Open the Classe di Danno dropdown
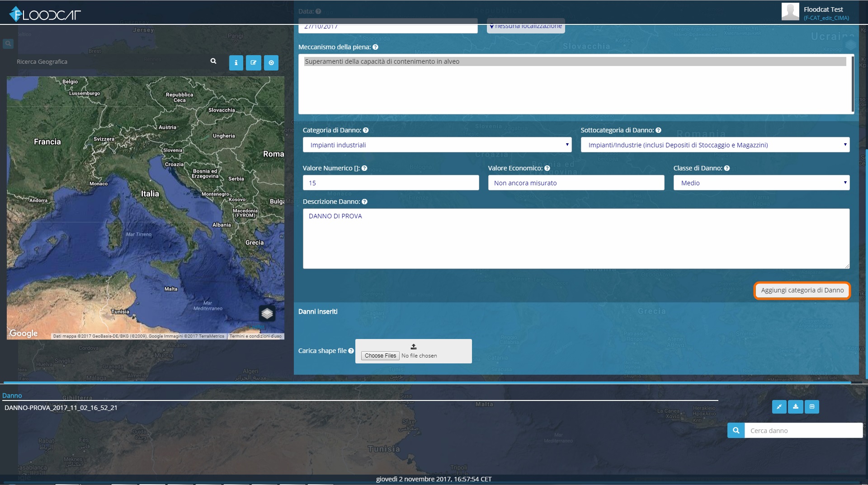Screen dimensions: 868x485 (x=762, y=183)
